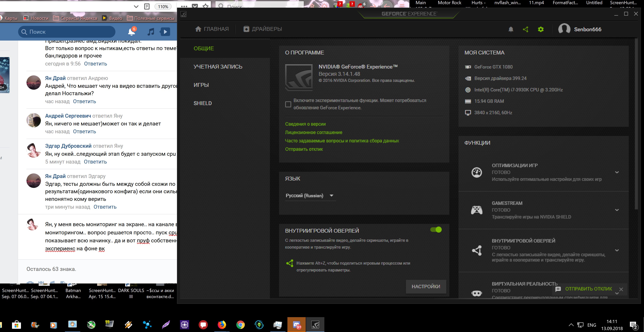Click the share overlay icon in header
Image resolution: width=644 pixels, height=332 pixels.
pyautogui.click(x=526, y=30)
